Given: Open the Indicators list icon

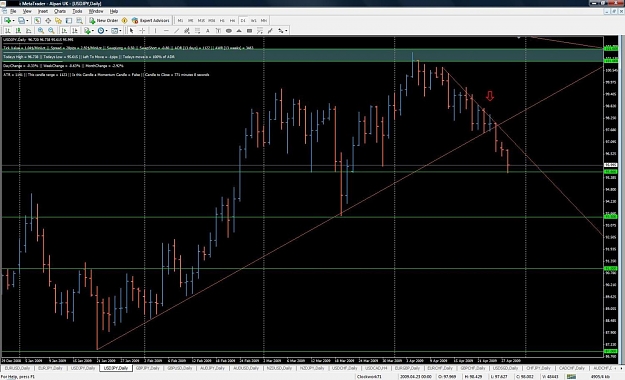Looking at the screenshot, I should click(x=87, y=30).
